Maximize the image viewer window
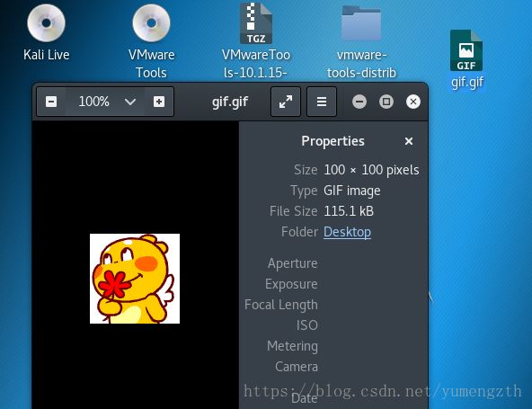The width and height of the screenshot is (532, 409). (386, 102)
